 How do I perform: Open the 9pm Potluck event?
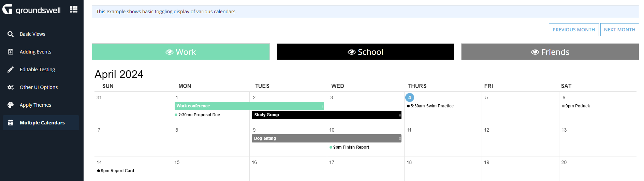coord(576,106)
